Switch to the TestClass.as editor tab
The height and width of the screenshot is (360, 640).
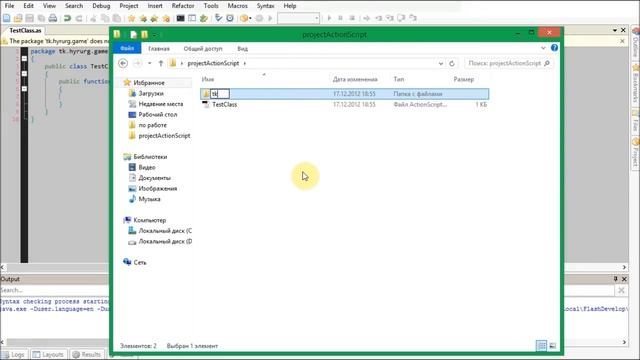[x=25, y=30]
